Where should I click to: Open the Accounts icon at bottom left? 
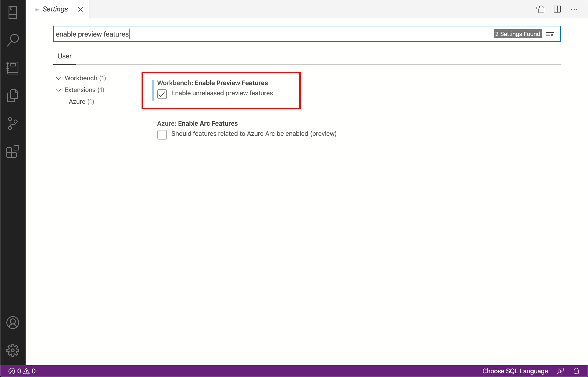click(x=13, y=322)
